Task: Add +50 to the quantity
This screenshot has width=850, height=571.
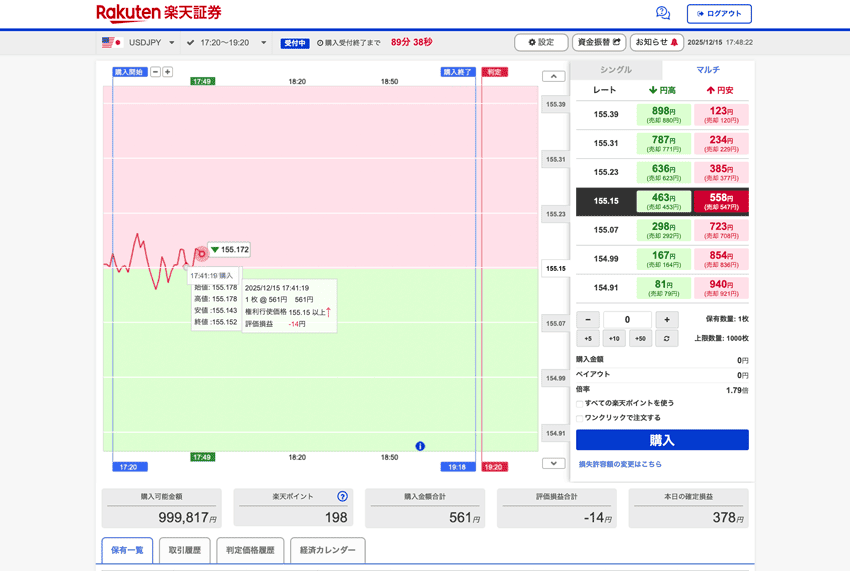Action: 640,338
